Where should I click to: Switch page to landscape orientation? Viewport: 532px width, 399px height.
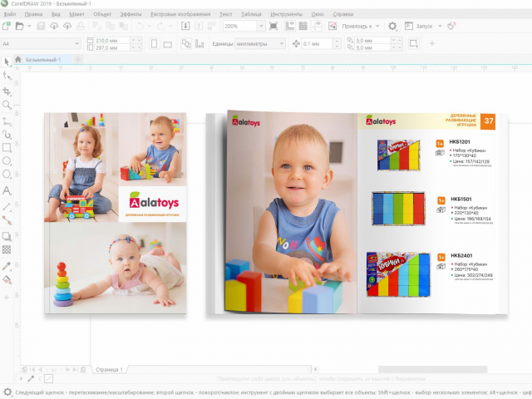168,44
